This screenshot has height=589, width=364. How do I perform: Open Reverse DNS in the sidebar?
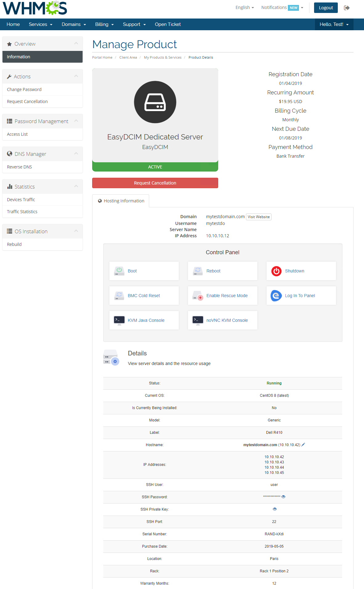click(19, 167)
